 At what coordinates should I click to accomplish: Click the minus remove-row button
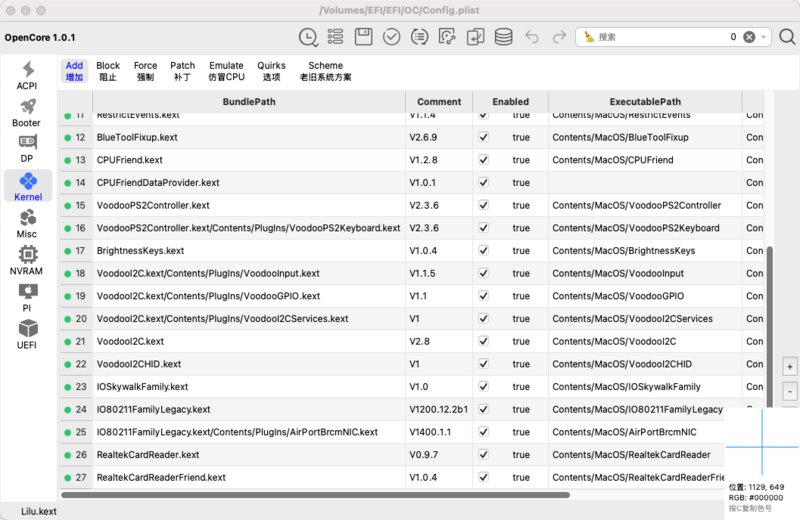(x=790, y=392)
